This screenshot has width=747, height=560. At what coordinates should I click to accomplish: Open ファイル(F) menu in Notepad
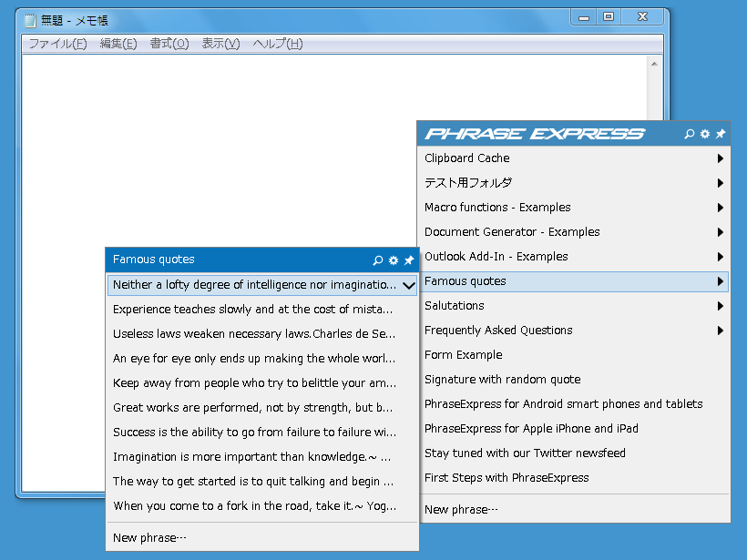coord(57,44)
